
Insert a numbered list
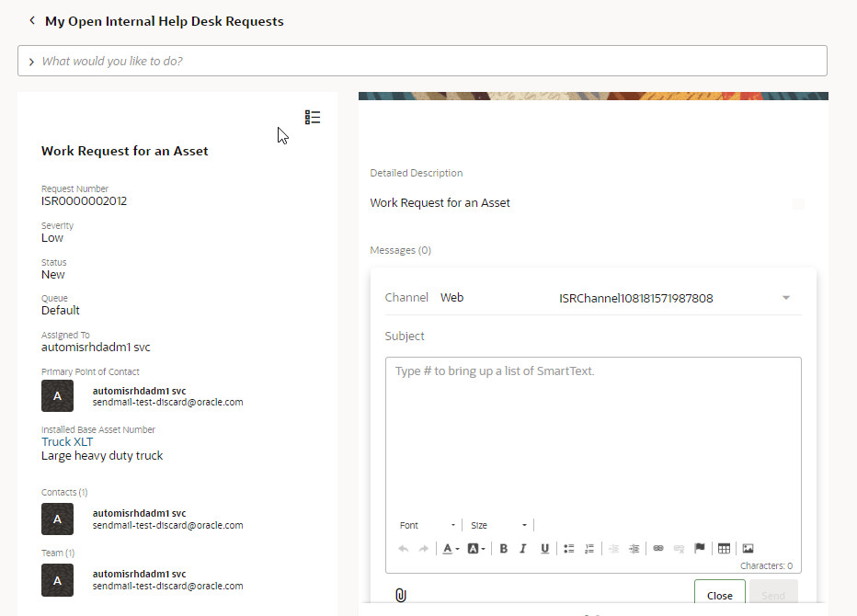pos(589,549)
